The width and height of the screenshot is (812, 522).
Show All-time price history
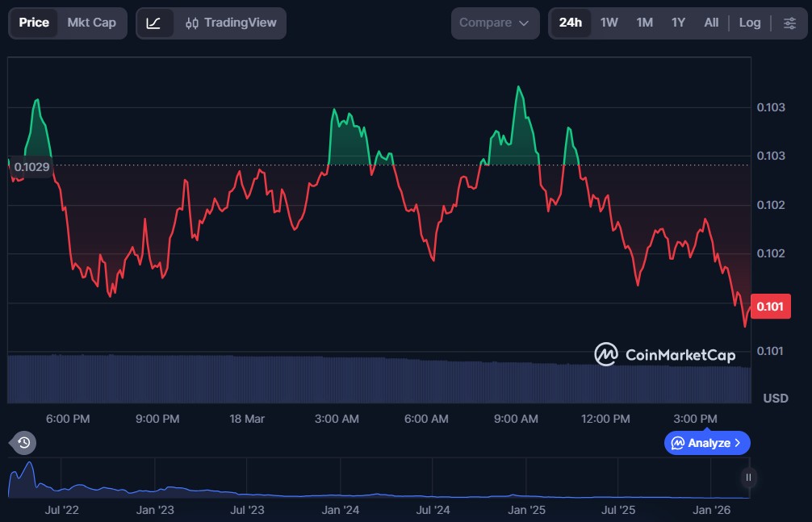click(x=711, y=23)
